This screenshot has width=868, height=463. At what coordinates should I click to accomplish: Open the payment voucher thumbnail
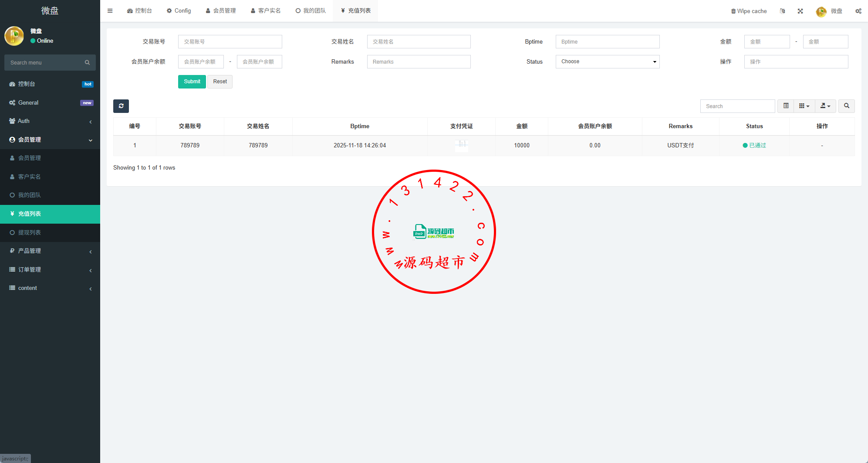(462, 145)
